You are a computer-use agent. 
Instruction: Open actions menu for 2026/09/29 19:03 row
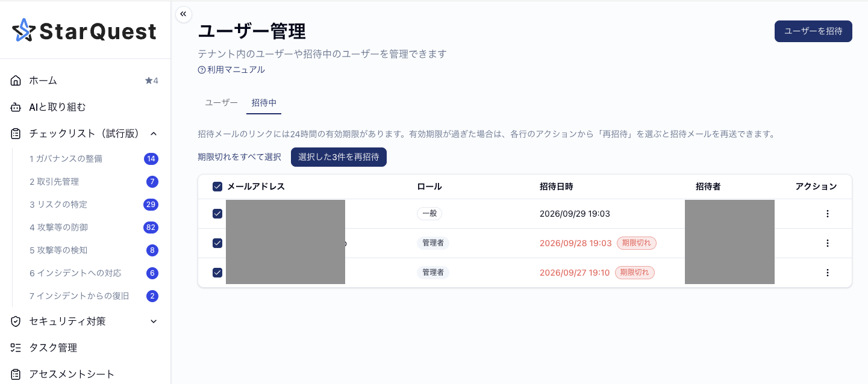pyautogui.click(x=827, y=214)
